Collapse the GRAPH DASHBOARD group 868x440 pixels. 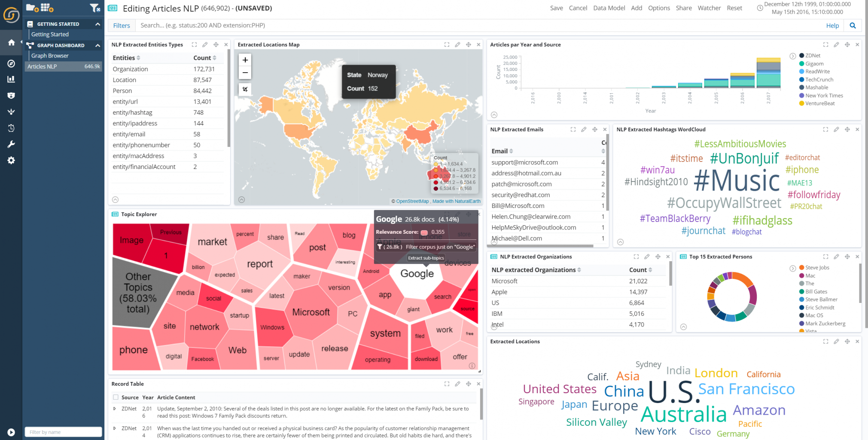[x=98, y=45]
